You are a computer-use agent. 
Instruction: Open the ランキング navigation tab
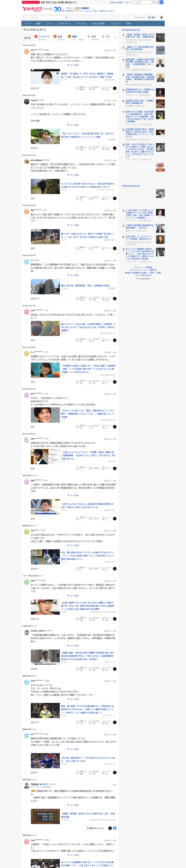click(115, 24)
